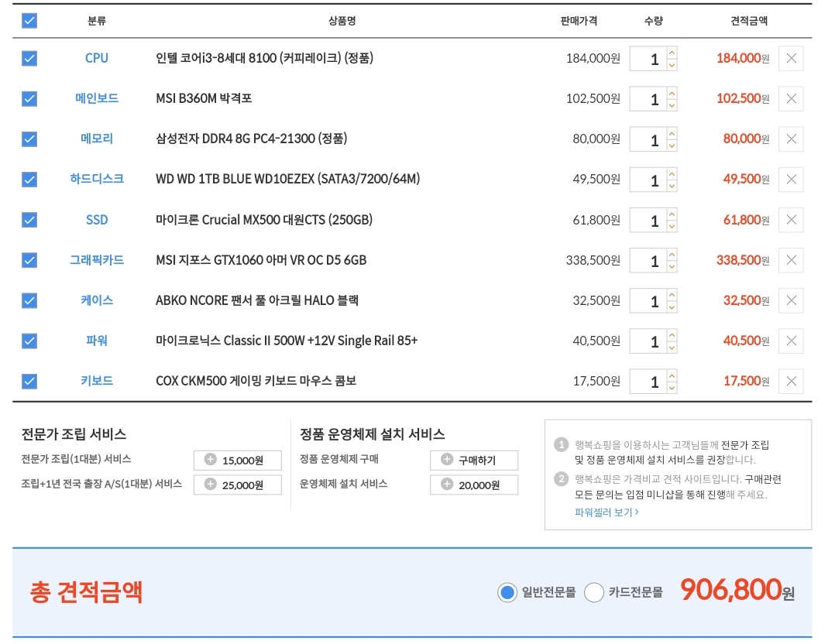Decrease 키보드 quantity with down arrow
The width and height of the screenshot is (835, 644).
click(x=672, y=388)
